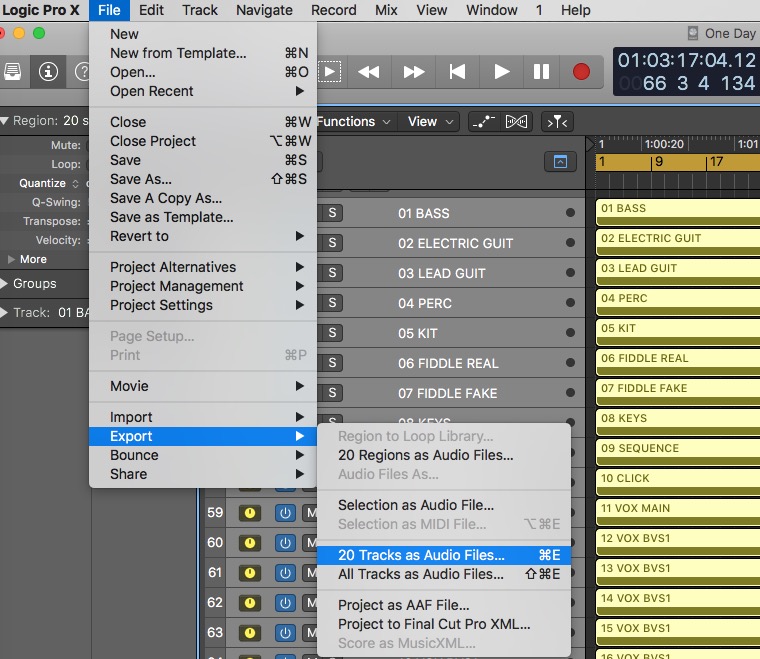Screen dimensions: 760x659
Task: Click the Fast Forward transport button
Action: 413,72
